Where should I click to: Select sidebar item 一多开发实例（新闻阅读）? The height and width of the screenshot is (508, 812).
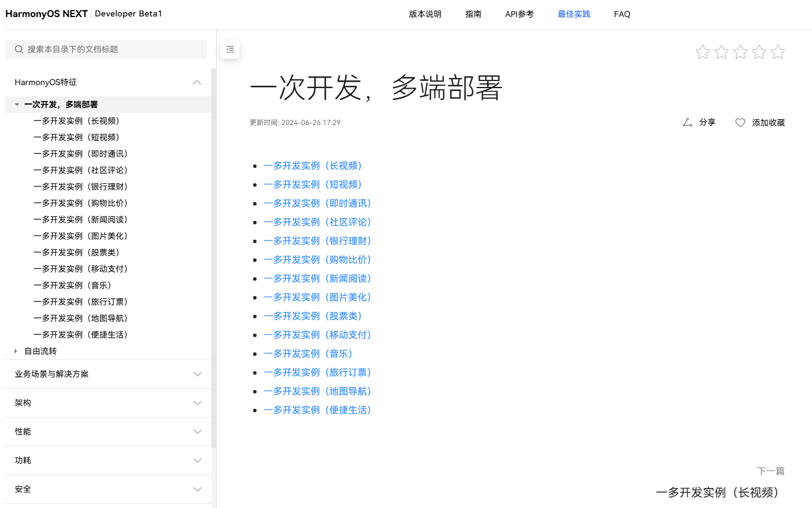(83, 220)
